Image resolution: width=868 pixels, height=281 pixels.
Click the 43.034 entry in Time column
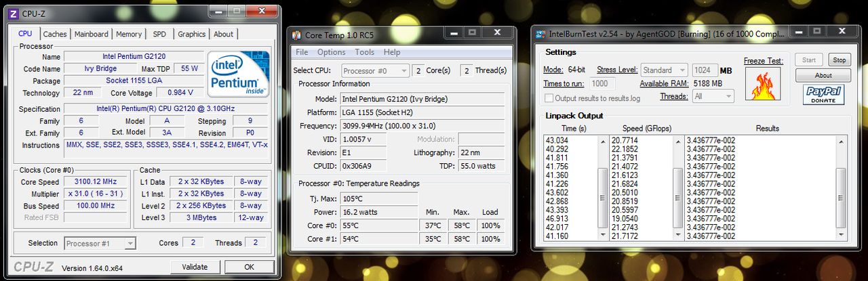pos(557,140)
